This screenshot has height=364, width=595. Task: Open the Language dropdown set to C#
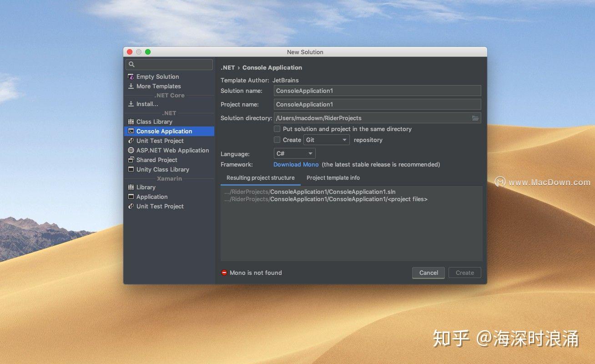[294, 153]
